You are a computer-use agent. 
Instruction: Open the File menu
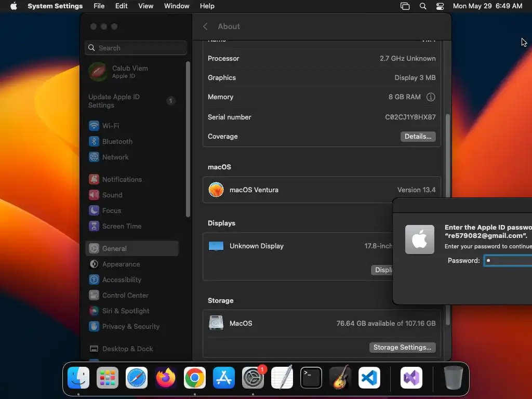tap(99, 6)
